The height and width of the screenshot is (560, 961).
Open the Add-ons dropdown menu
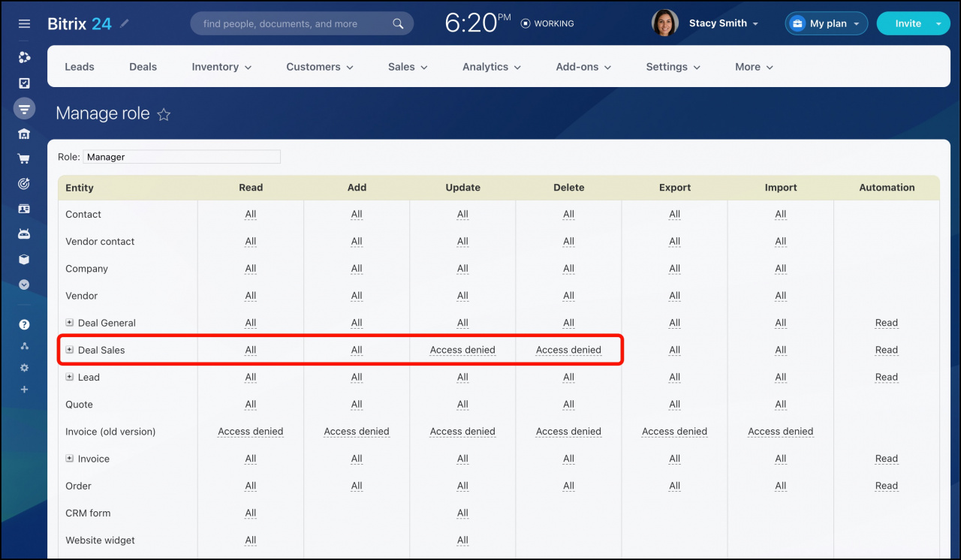click(583, 67)
